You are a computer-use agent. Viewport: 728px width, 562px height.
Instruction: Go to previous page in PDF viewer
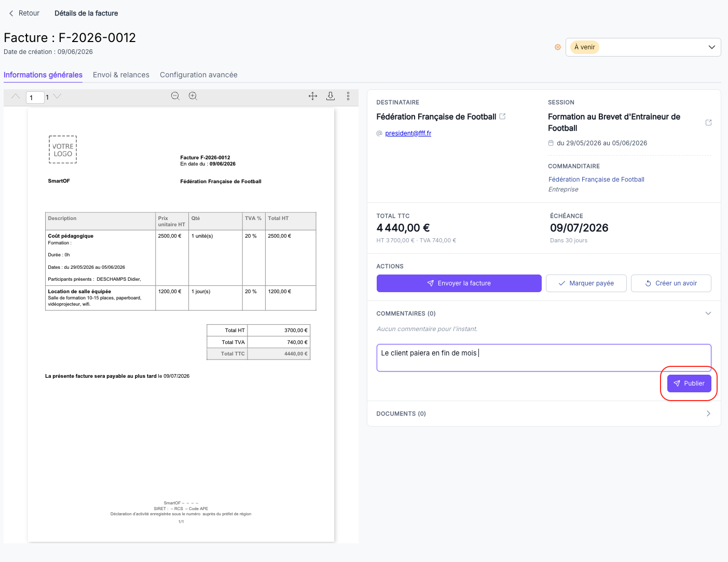[x=16, y=97]
